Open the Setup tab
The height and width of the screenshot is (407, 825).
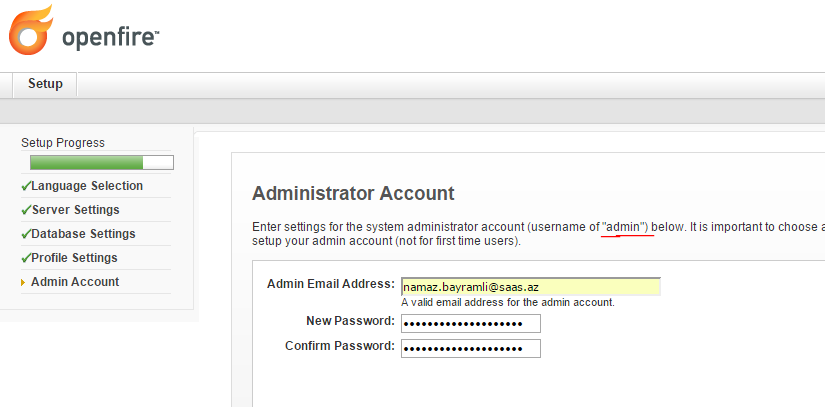pyautogui.click(x=45, y=84)
